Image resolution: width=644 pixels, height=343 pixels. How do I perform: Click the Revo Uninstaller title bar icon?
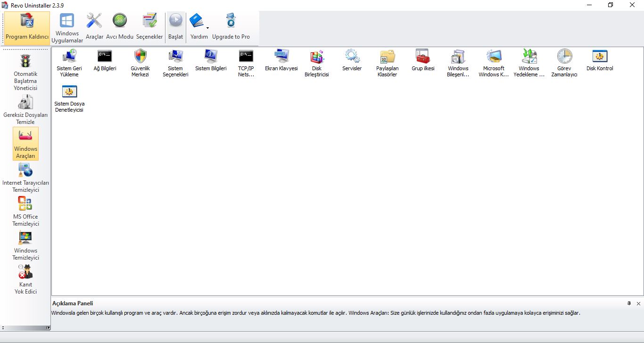coord(5,5)
